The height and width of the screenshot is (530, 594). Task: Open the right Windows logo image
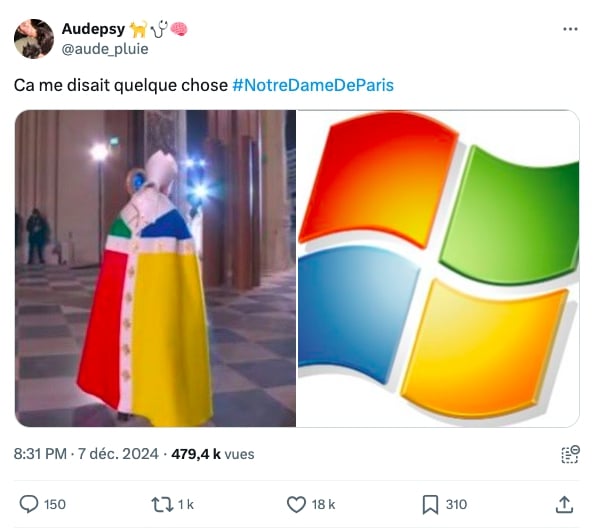[x=438, y=268]
